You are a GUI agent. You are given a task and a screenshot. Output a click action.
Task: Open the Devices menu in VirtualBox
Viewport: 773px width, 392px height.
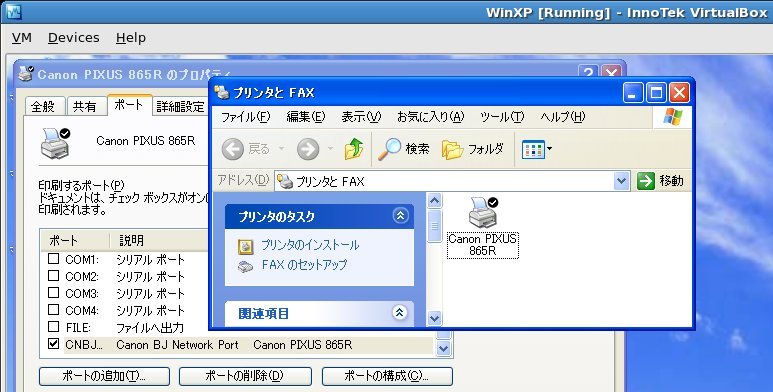point(73,38)
